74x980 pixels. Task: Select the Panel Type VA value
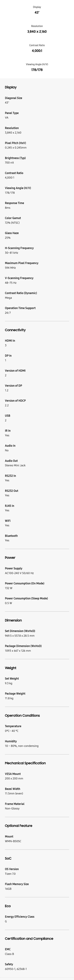point(7,117)
